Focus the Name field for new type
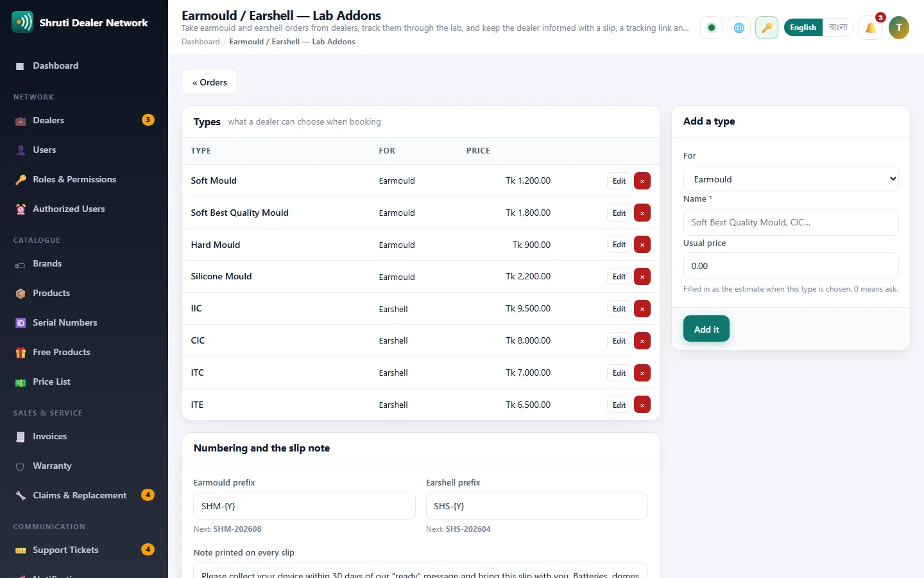The width and height of the screenshot is (924, 578). [791, 222]
